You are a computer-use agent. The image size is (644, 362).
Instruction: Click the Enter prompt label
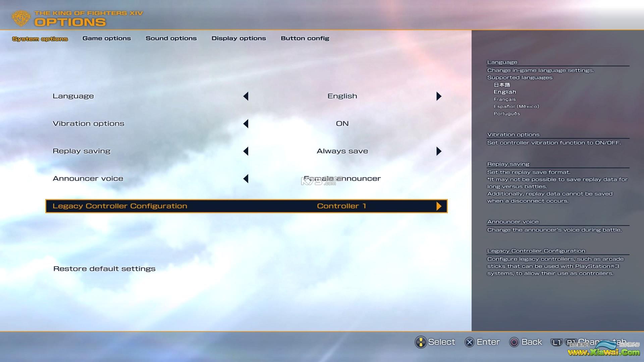point(488,342)
